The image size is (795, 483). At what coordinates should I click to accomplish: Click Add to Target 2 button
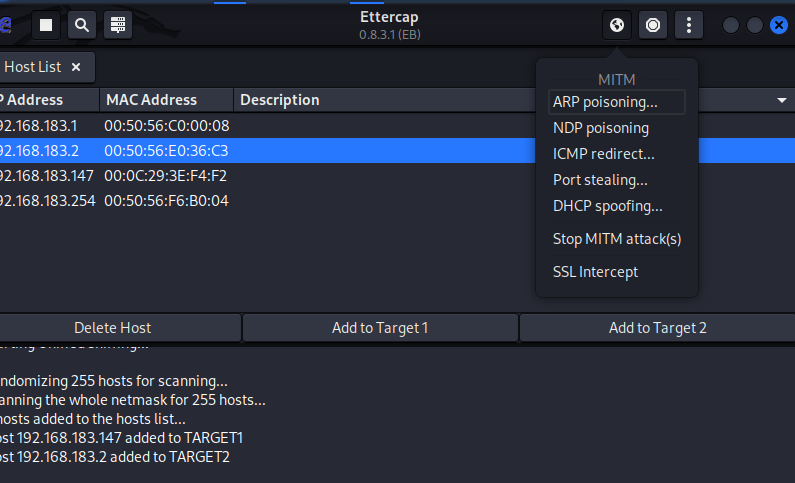pyautogui.click(x=658, y=328)
